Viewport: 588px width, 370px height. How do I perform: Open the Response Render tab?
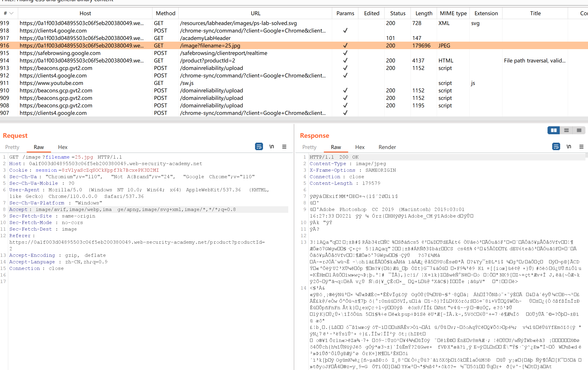[387, 147]
